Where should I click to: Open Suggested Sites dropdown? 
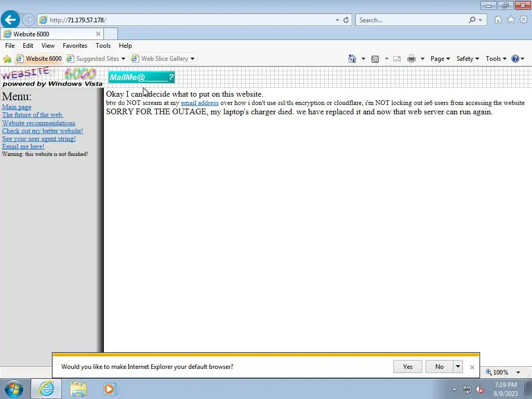click(123, 59)
